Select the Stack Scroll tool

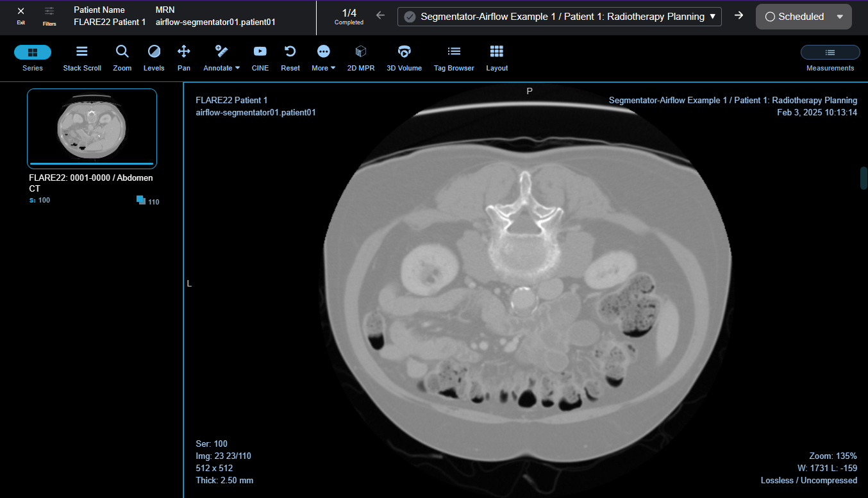[82, 58]
